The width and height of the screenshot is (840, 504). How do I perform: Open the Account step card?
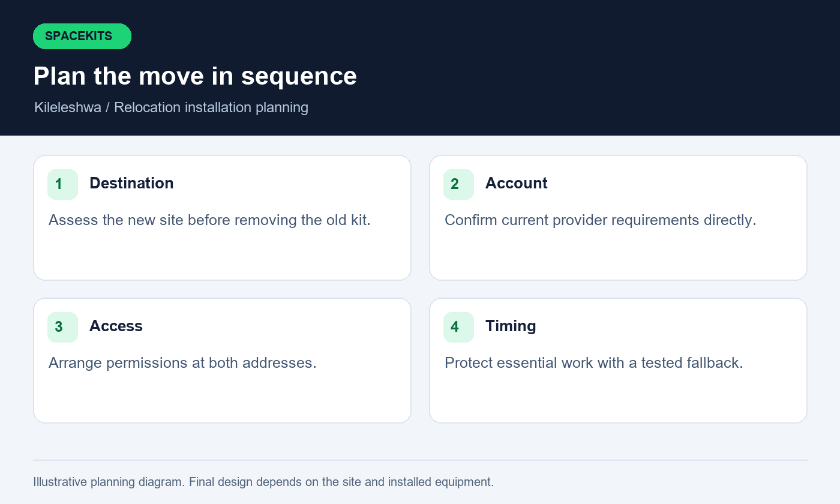(618, 218)
